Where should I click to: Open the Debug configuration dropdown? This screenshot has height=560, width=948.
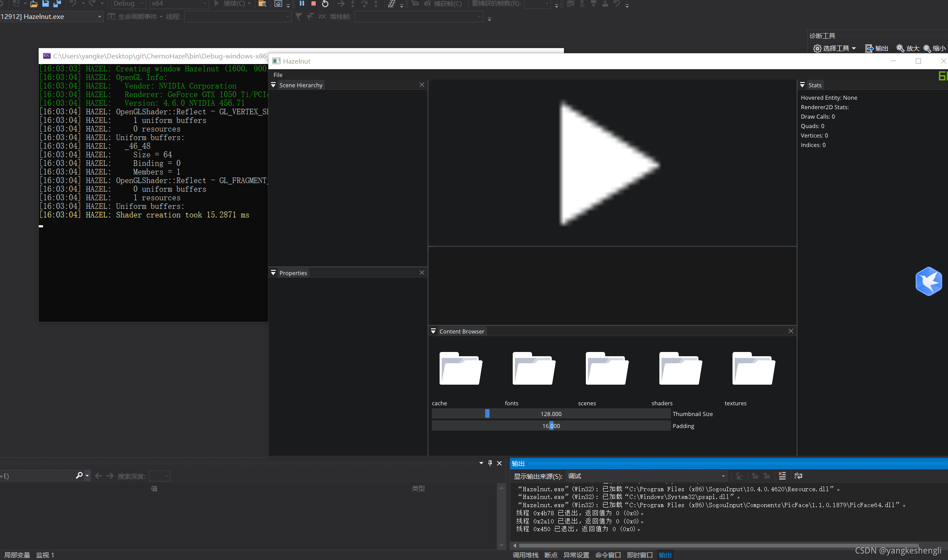point(129,3)
